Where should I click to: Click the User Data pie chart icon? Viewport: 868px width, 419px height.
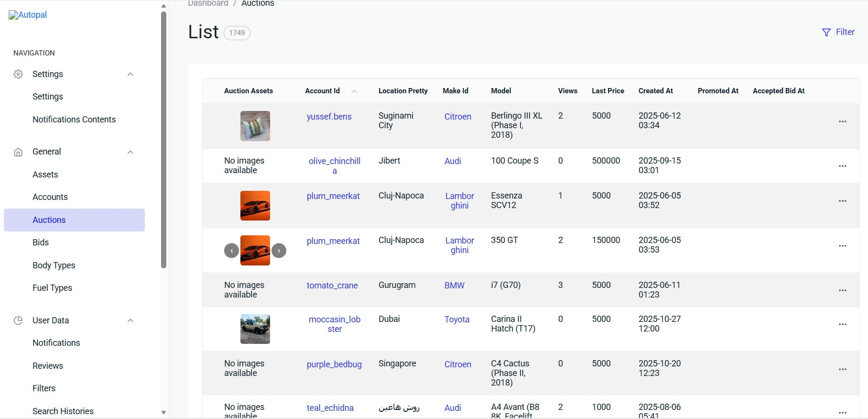pos(18,320)
